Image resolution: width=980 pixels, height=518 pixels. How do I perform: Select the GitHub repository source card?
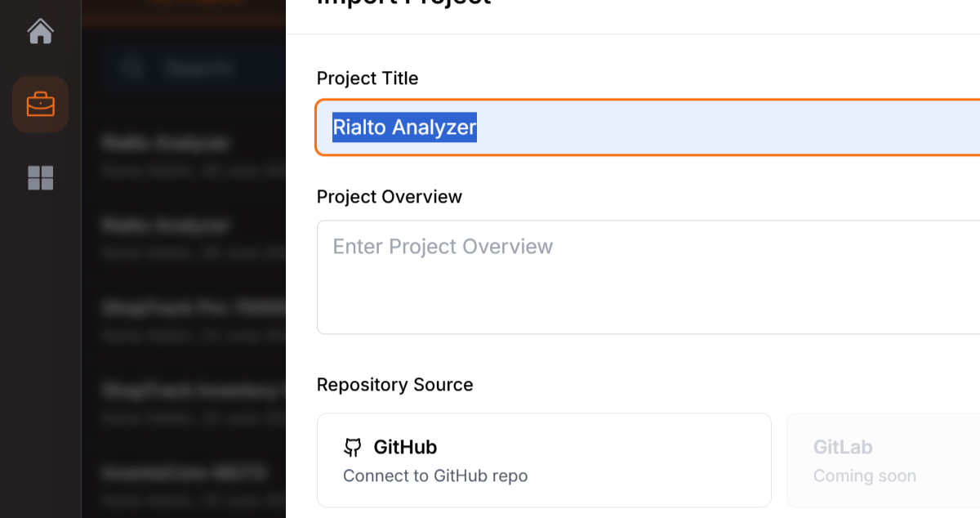pyautogui.click(x=544, y=460)
